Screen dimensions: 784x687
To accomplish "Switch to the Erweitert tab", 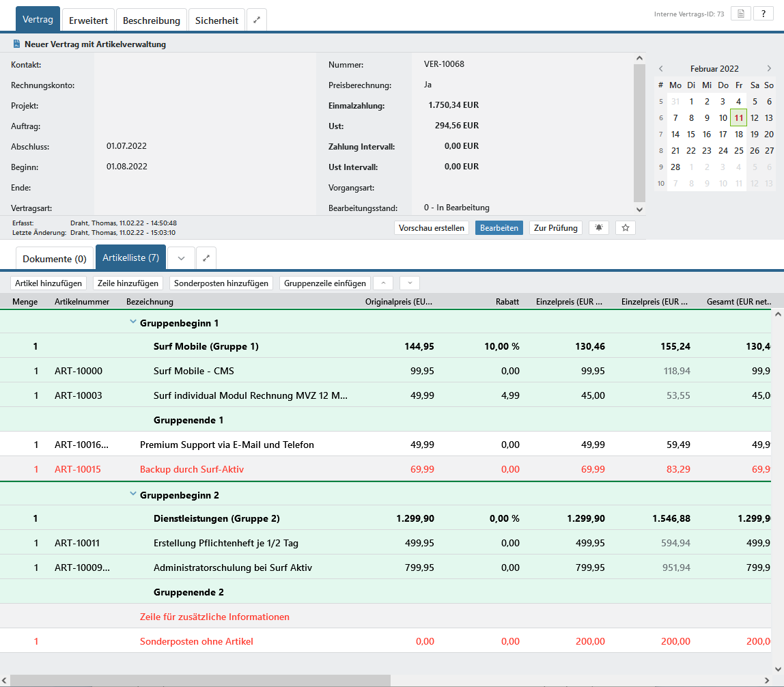I will tap(88, 20).
